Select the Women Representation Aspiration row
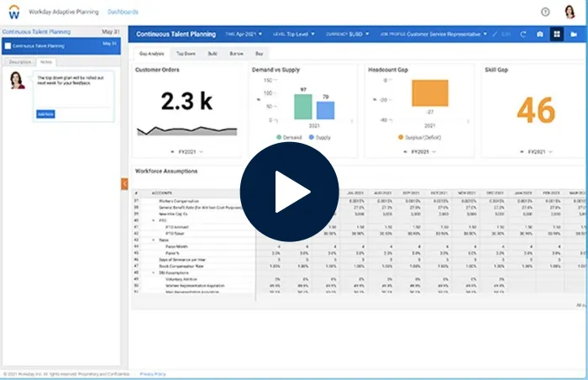The width and height of the screenshot is (588, 380). (194, 286)
